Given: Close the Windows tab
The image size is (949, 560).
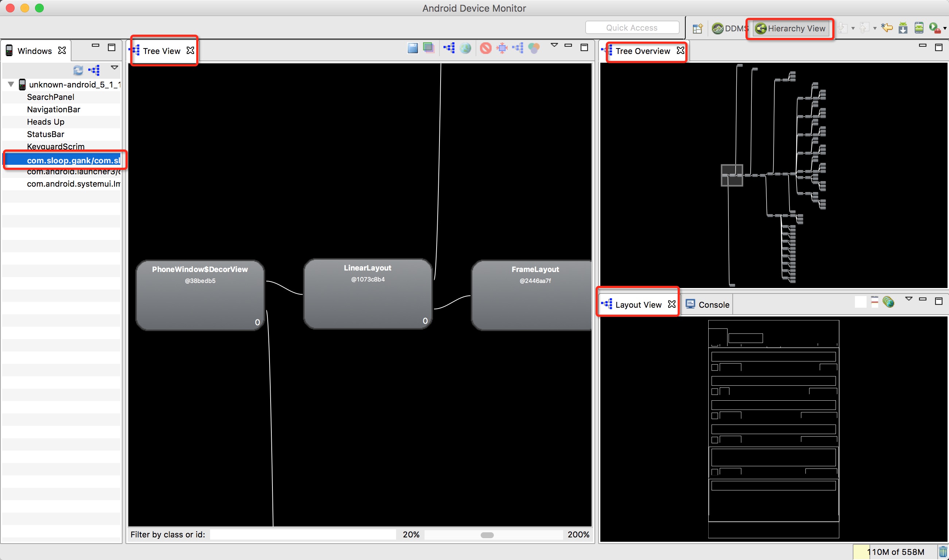Looking at the screenshot, I should (62, 50).
